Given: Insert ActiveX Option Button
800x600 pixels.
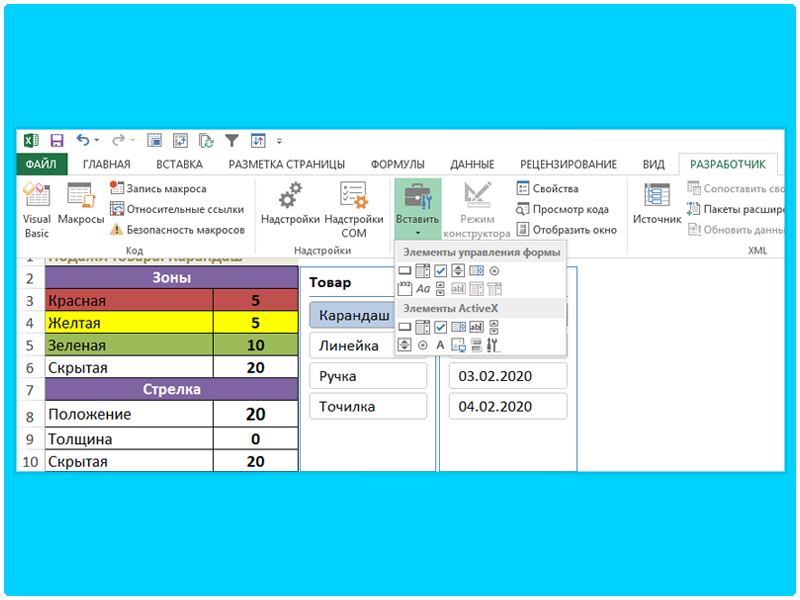Looking at the screenshot, I should tap(422, 345).
